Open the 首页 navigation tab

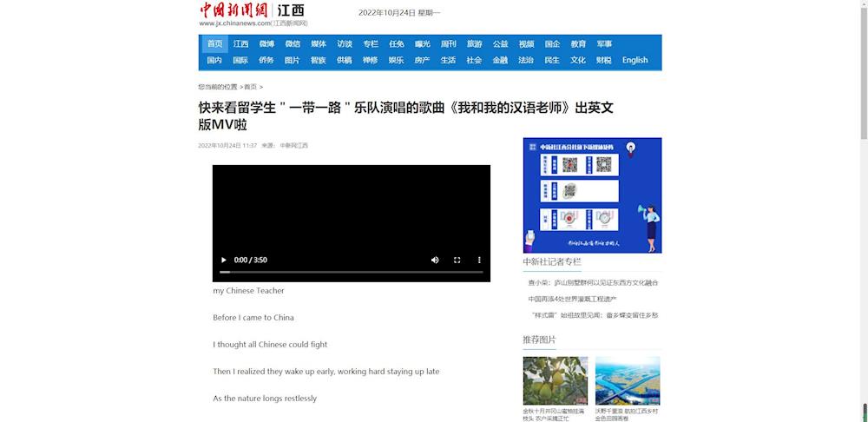pos(214,44)
